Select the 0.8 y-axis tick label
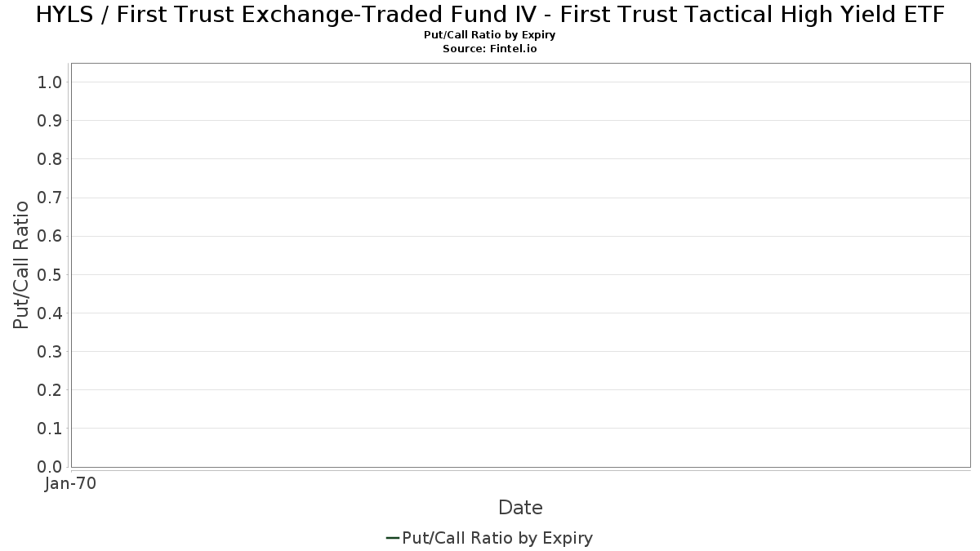The width and height of the screenshot is (980, 551). (x=50, y=159)
